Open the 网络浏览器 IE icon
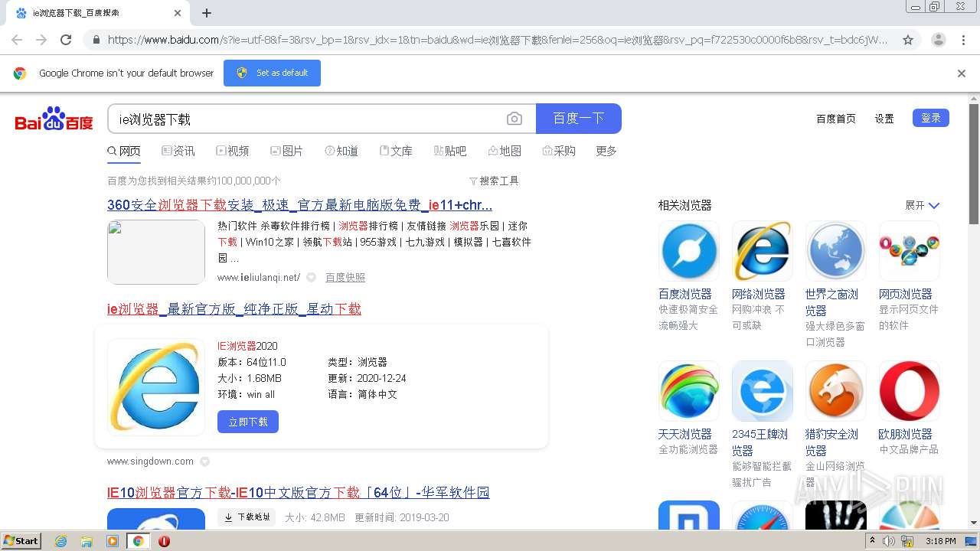The image size is (980, 551). click(763, 251)
